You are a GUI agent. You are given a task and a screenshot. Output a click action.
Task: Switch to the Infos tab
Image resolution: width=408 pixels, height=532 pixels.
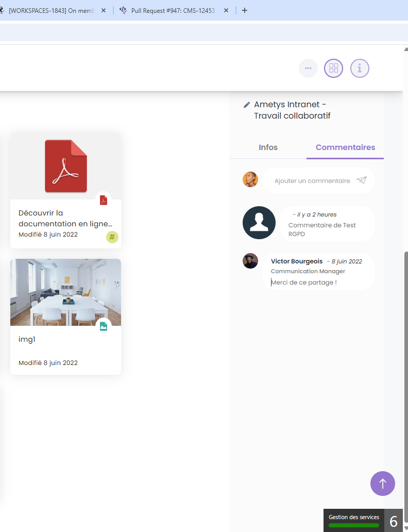click(268, 147)
